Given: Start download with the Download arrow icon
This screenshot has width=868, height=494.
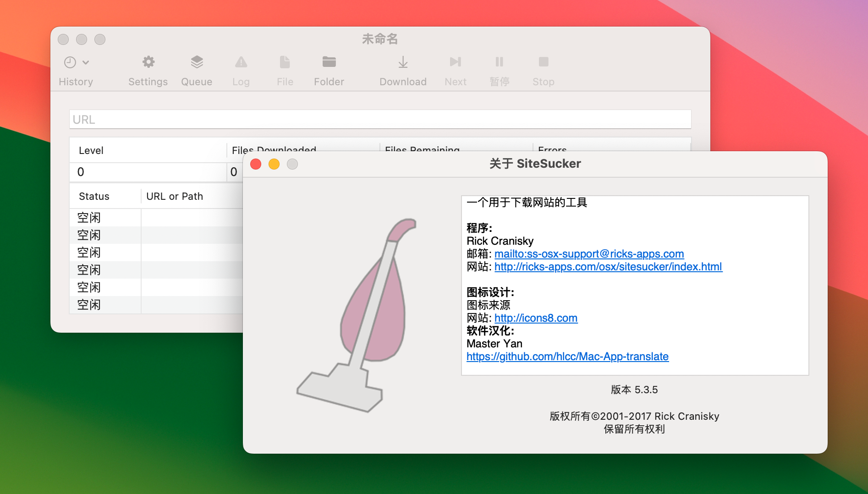Looking at the screenshot, I should click(x=403, y=62).
